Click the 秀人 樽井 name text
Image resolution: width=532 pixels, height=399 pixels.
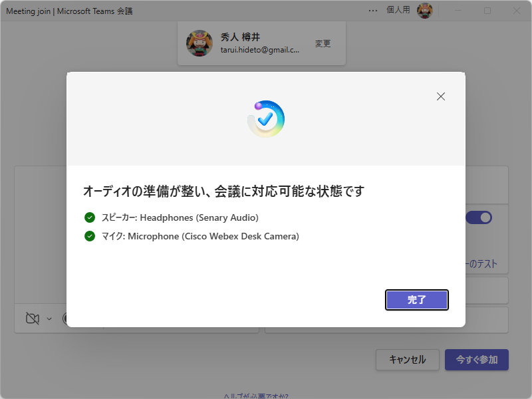click(240, 37)
